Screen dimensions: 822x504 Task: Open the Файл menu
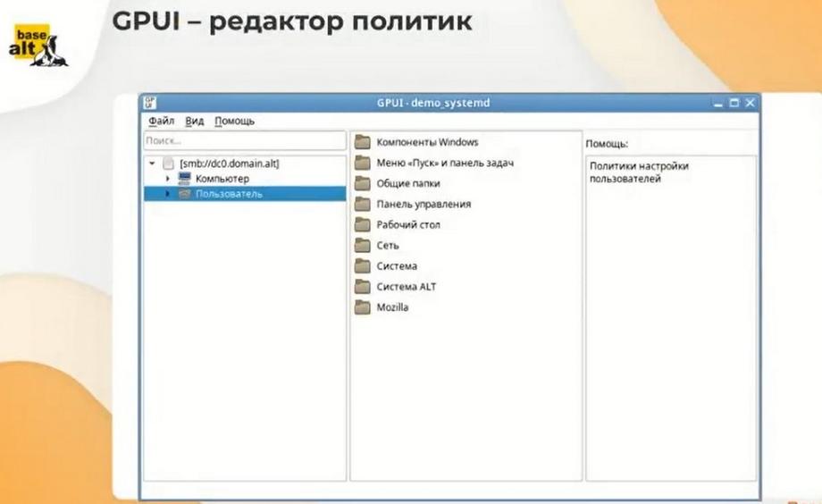coord(161,122)
